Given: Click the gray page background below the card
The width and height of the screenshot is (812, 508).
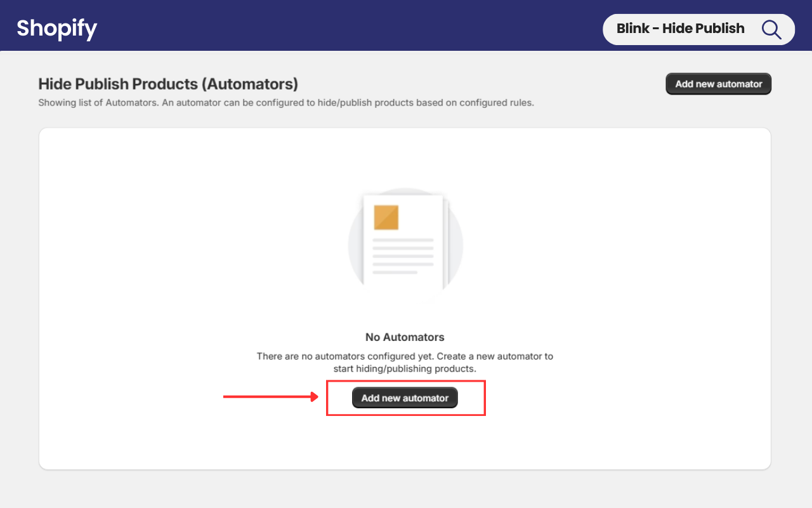Looking at the screenshot, I should 406,490.
